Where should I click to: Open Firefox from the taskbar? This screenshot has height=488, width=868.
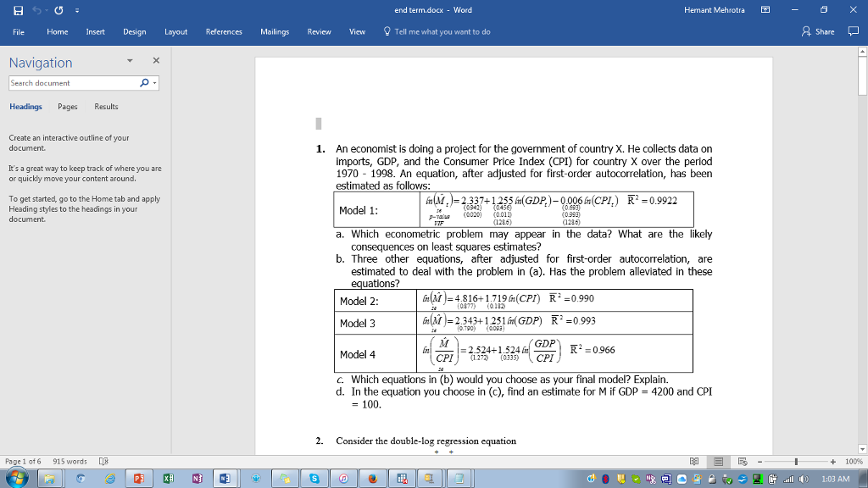373,479
